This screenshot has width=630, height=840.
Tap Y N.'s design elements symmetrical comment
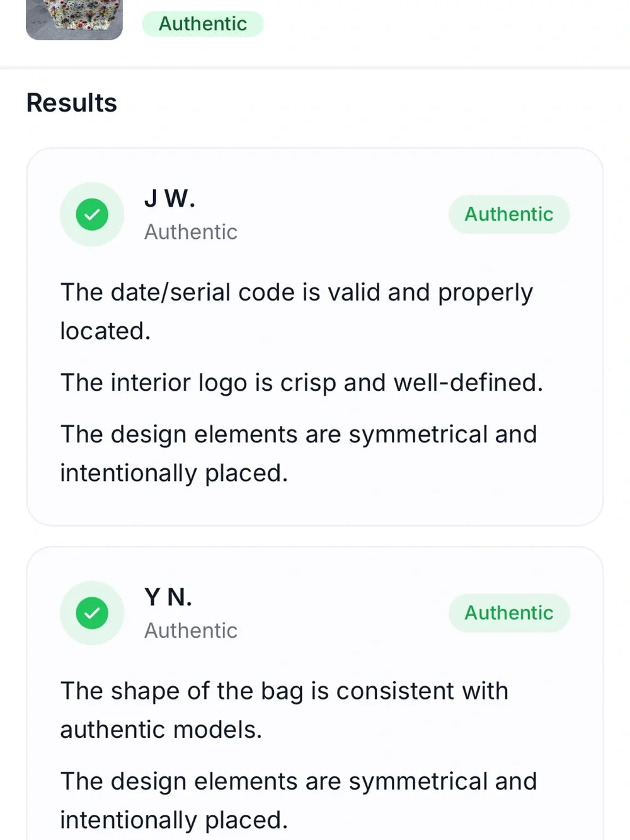click(x=299, y=800)
